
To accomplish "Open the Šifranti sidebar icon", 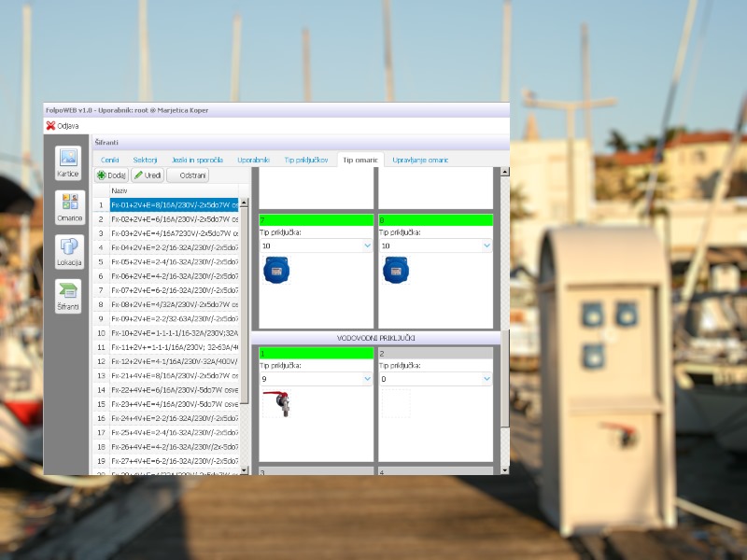I will point(68,295).
